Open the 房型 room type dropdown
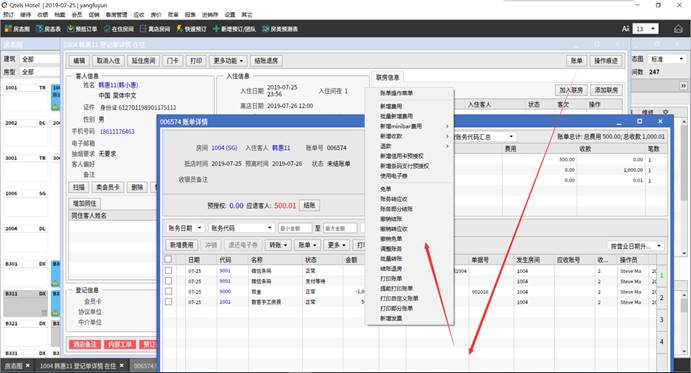This screenshot has width=691, height=373. (40, 71)
